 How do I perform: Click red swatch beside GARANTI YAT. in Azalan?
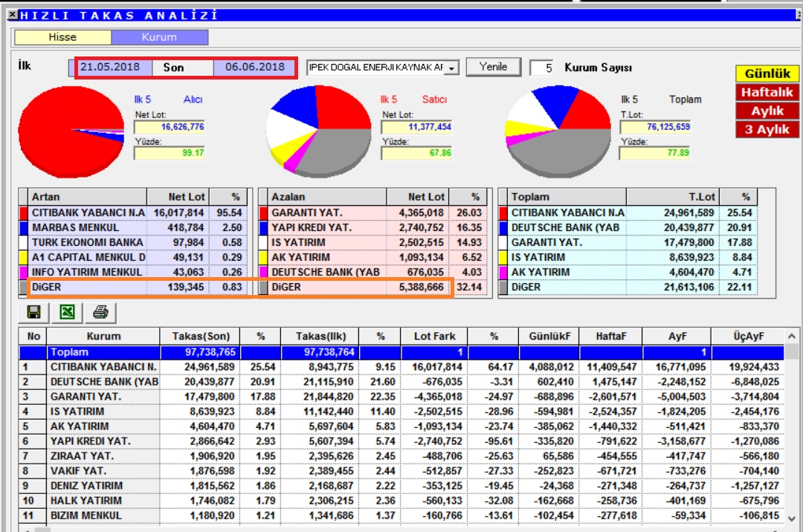pos(263,213)
